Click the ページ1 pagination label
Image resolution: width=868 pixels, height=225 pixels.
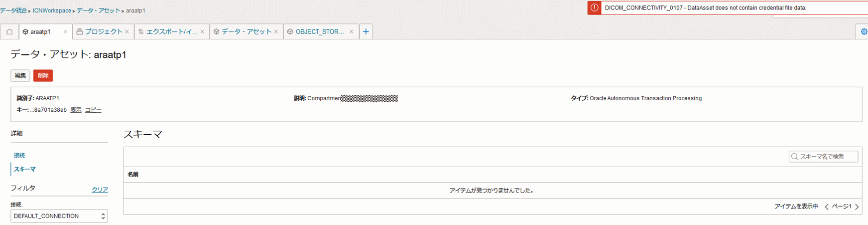842,207
